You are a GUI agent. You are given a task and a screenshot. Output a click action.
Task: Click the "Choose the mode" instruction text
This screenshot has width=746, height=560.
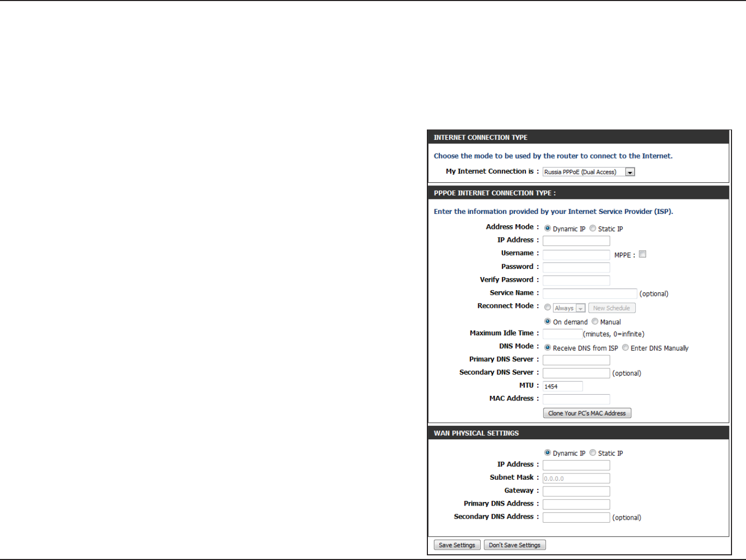553,156
